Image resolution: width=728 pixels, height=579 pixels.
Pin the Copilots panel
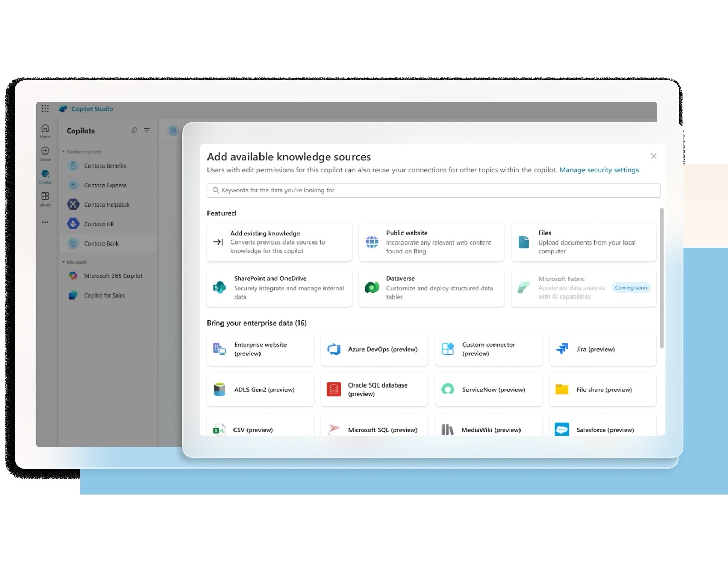pyautogui.click(x=134, y=131)
